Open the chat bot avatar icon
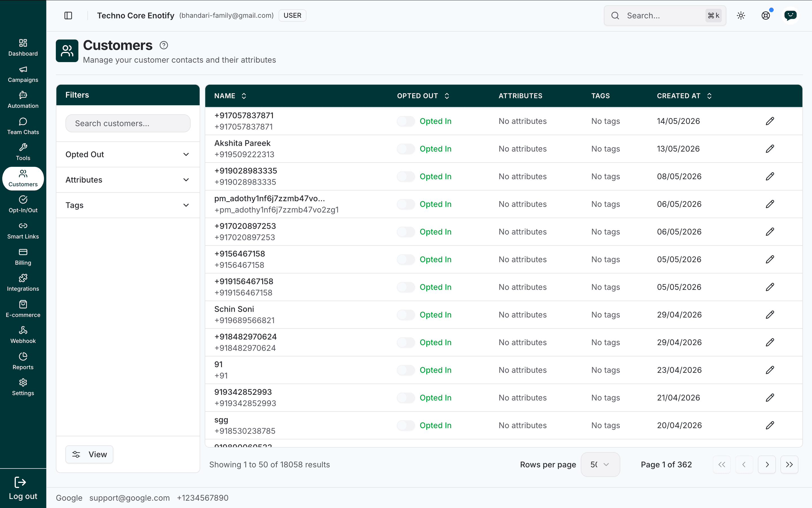Viewport: 812px width, 508px height. pyautogui.click(x=791, y=16)
